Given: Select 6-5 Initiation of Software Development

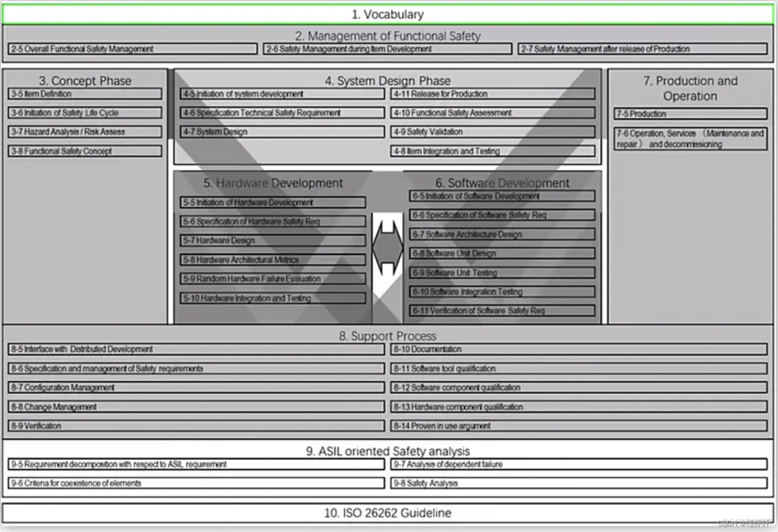Looking at the screenshot, I should [502, 196].
